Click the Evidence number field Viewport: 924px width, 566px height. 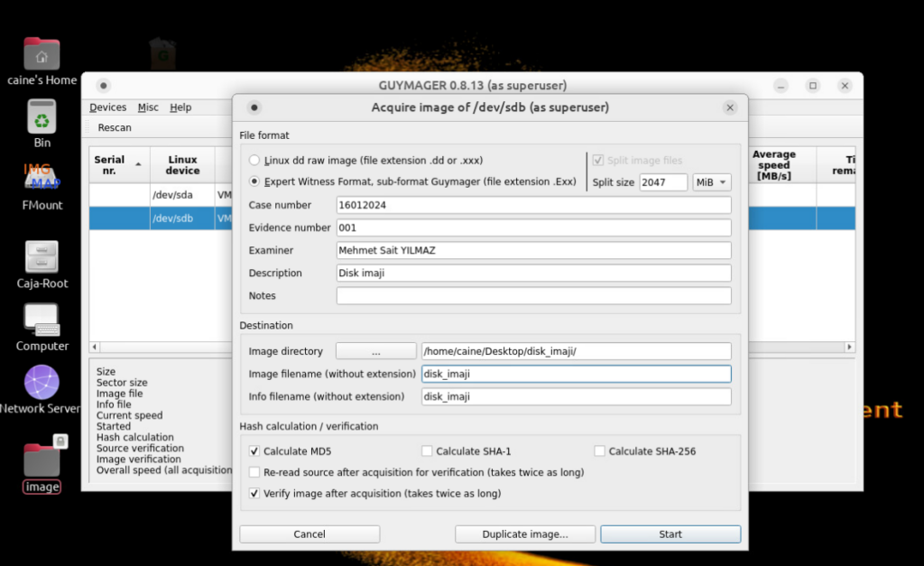coord(534,227)
